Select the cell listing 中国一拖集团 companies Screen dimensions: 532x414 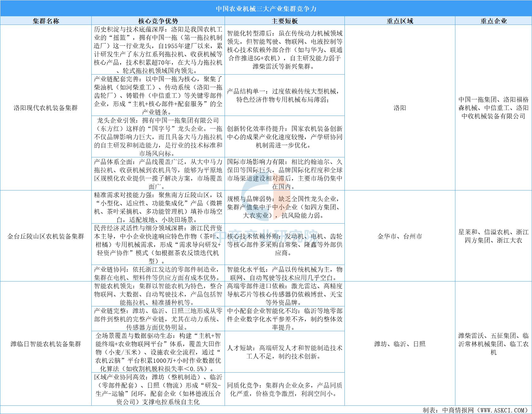493,108
